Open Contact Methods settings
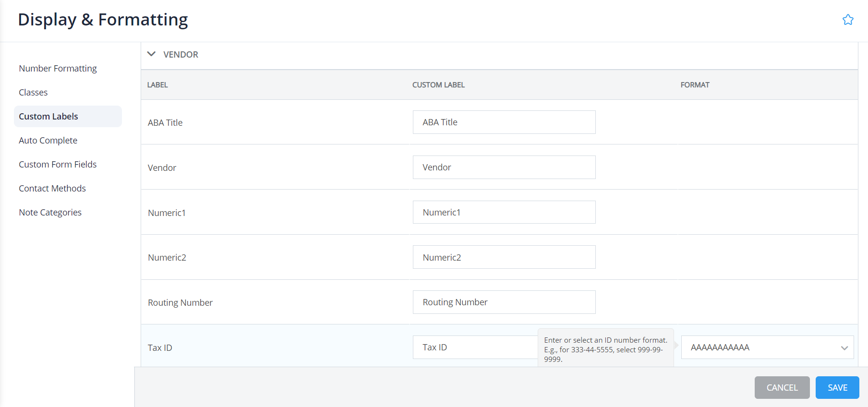This screenshot has width=868, height=407. click(52, 189)
